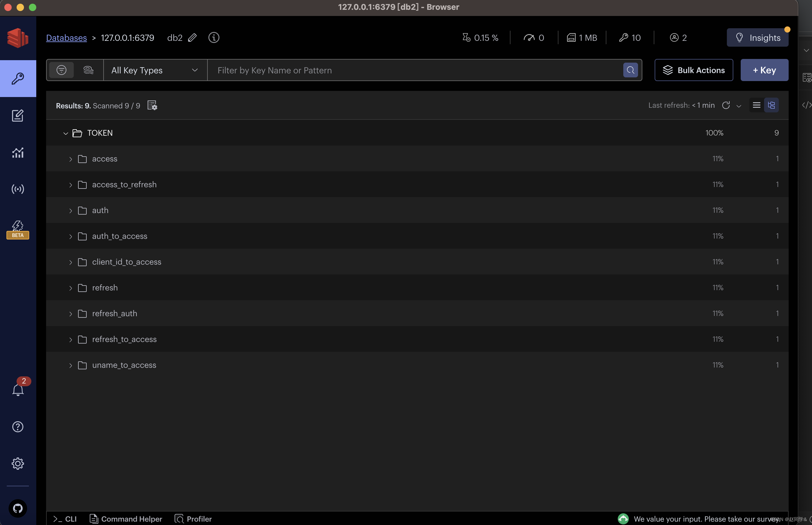Open the notification bell center
812x525 pixels.
18,390
